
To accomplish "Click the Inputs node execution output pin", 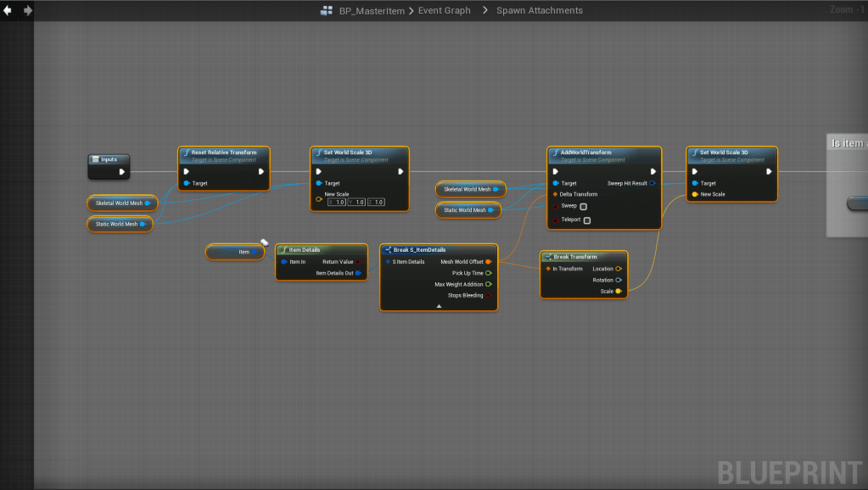I will point(122,171).
